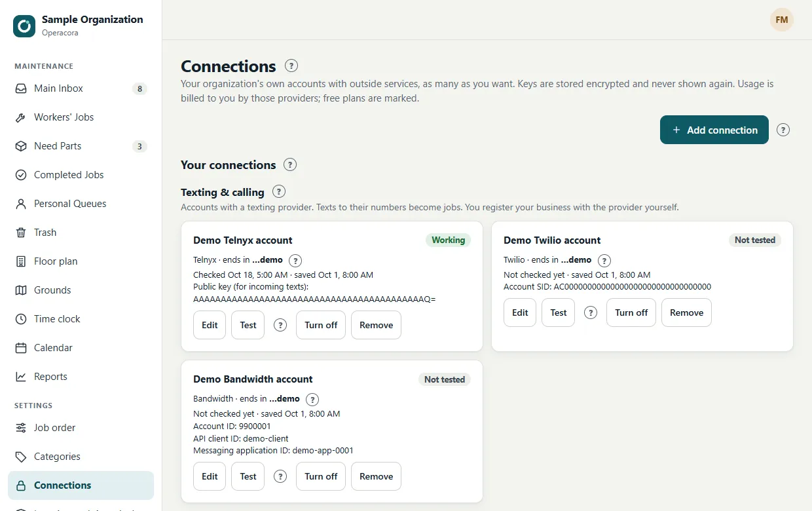Viewport: 812px width, 511px height.
Task: Edit the Demo Twilio account
Action: coord(520,312)
